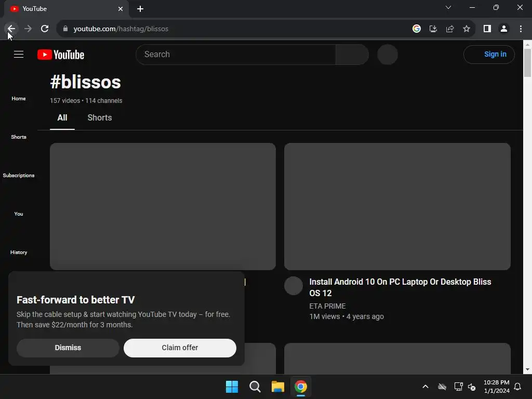
Task: Reload the YouTube page
Action: [45, 29]
